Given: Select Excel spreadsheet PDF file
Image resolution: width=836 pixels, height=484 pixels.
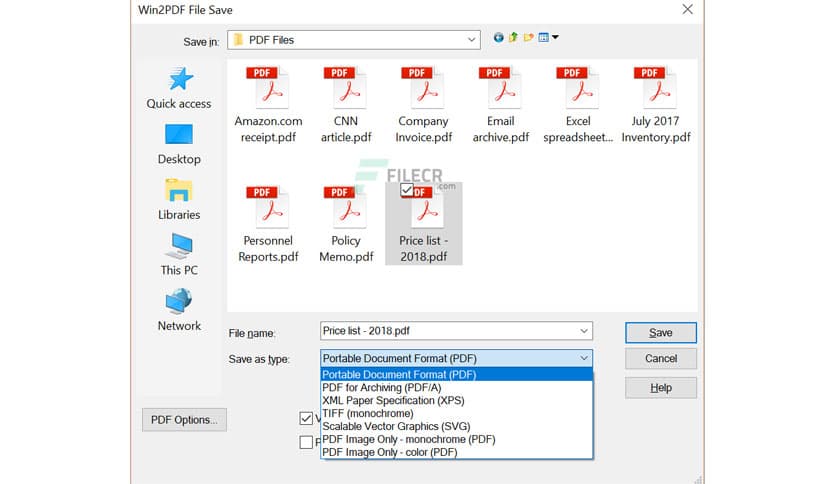Looking at the screenshot, I should click(x=578, y=105).
